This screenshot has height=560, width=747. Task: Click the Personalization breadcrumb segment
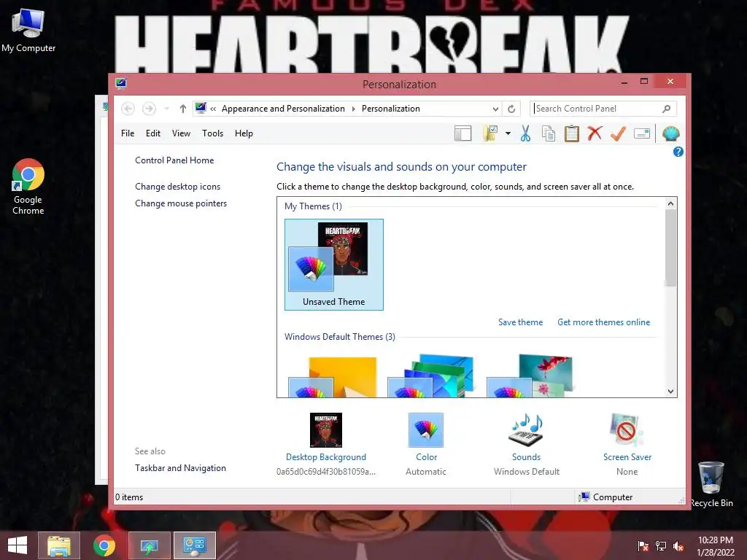(391, 109)
